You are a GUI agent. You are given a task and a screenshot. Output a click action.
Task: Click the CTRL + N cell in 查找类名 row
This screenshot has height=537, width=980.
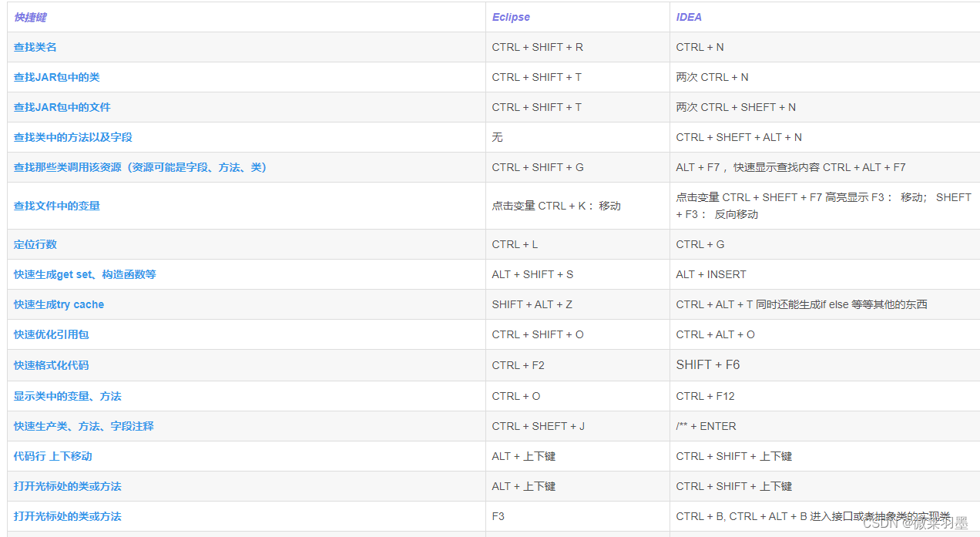click(x=700, y=47)
